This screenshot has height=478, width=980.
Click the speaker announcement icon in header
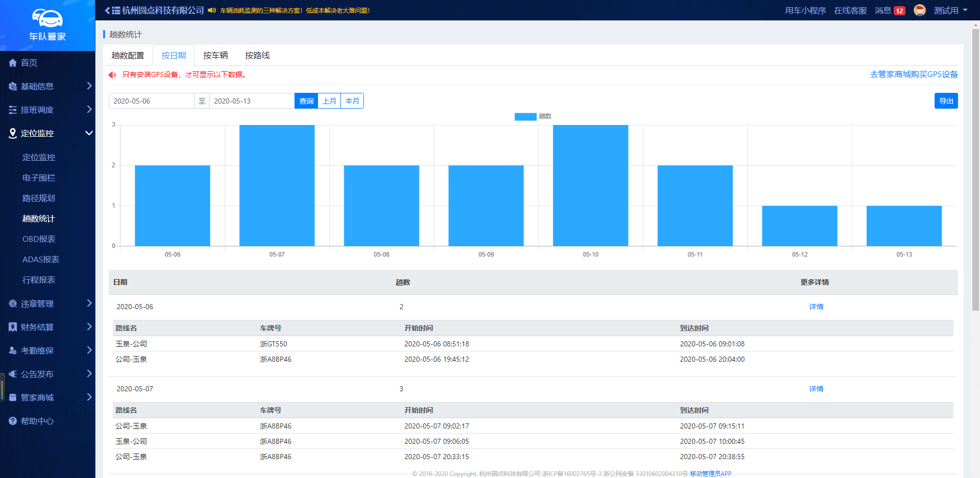[212, 10]
